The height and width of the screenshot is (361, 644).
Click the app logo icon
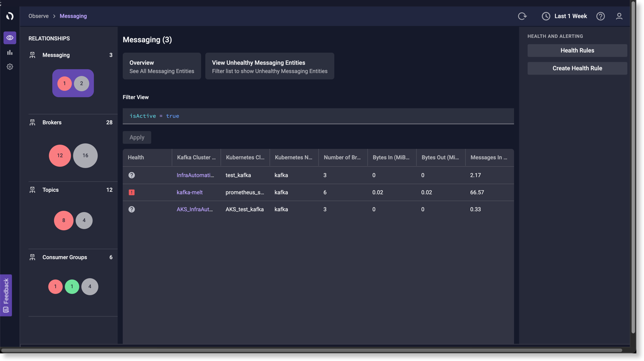(x=10, y=16)
